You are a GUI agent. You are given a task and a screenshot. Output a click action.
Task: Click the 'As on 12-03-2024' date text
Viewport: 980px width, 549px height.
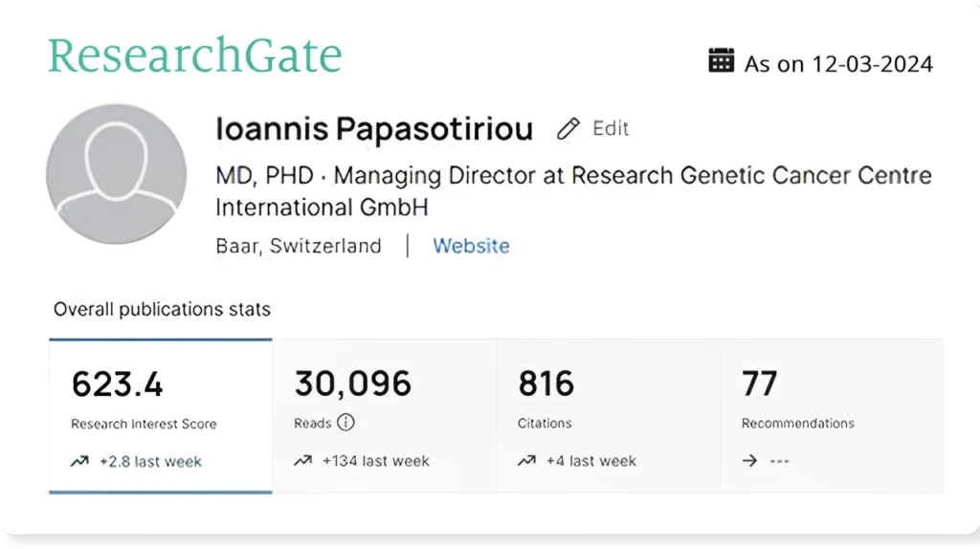838,64
